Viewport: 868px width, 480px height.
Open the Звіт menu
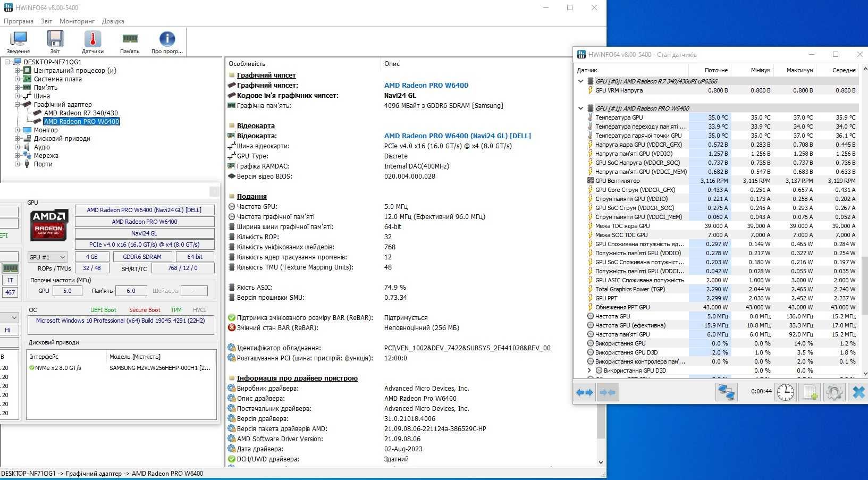pos(47,21)
